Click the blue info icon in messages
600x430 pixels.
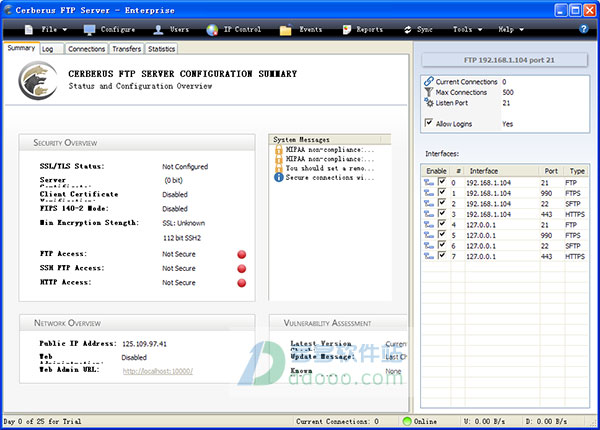click(x=279, y=178)
